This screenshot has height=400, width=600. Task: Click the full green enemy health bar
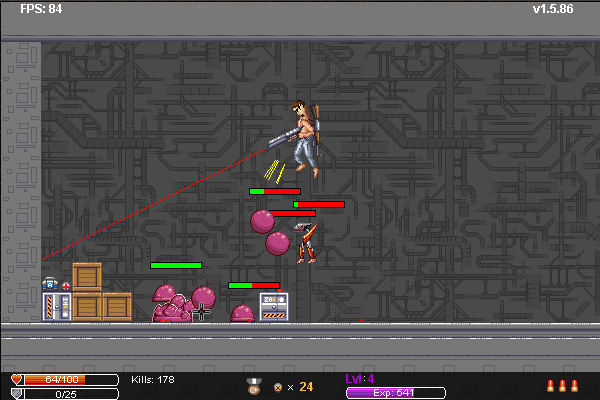[176, 266]
